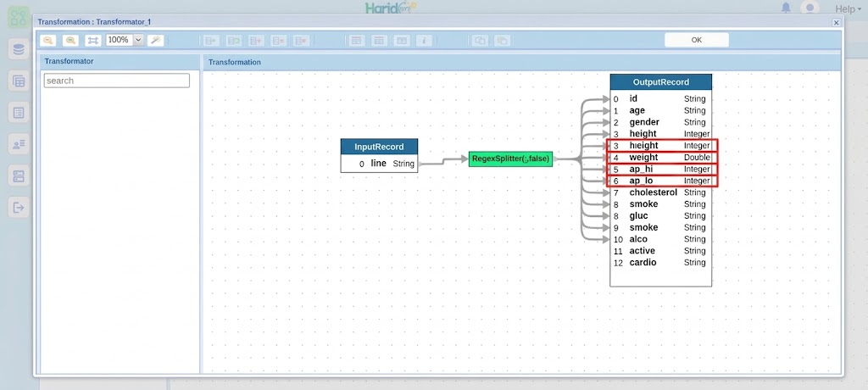Viewport: 868px width, 390px height.
Task: Click the magic wand auto-layout icon
Action: coord(156,41)
